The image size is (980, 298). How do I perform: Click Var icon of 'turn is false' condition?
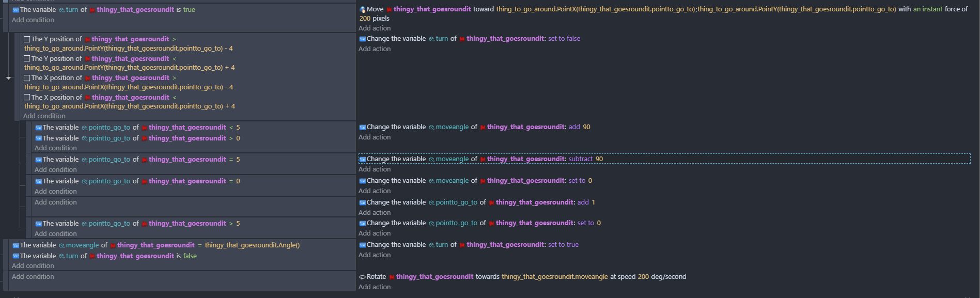[x=15, y=256]
